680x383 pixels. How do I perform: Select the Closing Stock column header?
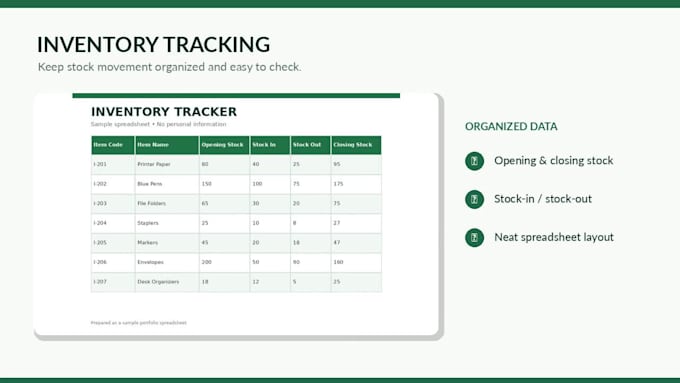click(x=356, y=145)
